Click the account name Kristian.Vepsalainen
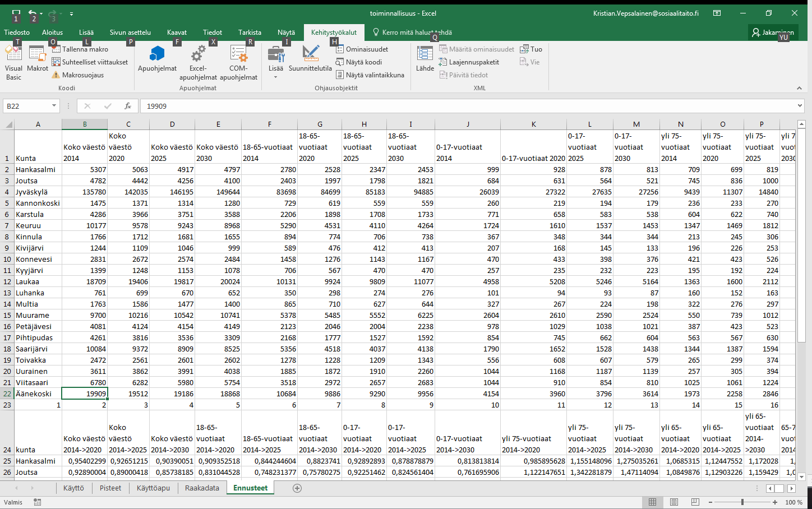This screenshot has width=812, height=509. pyautogui.click(x=646, y=13)
